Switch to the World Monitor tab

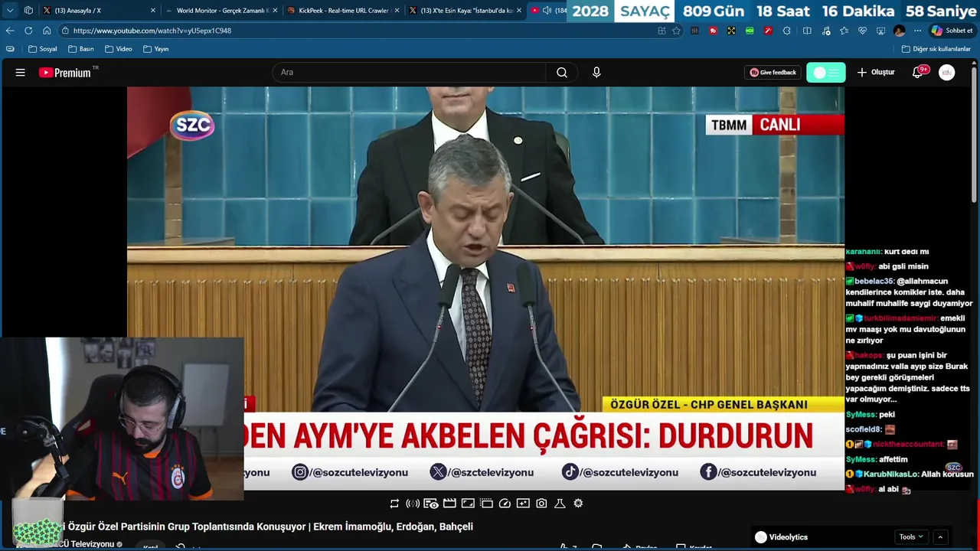tap(221, 11)
